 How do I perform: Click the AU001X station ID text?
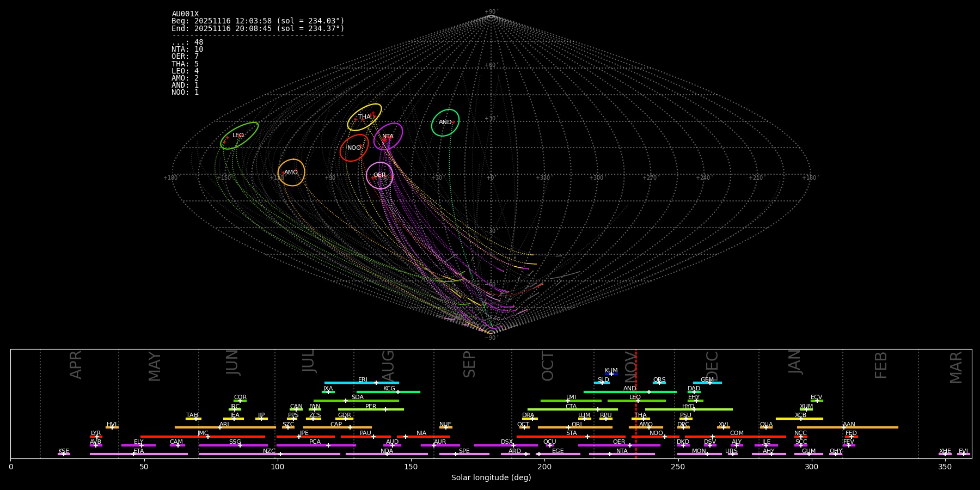[185, 14]
